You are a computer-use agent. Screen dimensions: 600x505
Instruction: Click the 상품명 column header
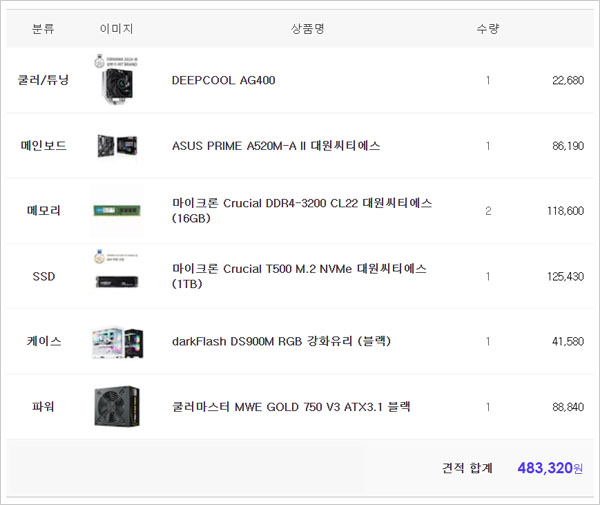coord(308,29)
